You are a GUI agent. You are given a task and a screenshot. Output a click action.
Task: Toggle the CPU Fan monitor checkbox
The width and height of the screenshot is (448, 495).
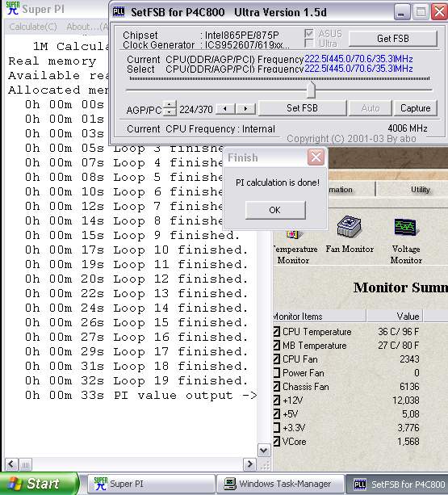pos(277,359)
